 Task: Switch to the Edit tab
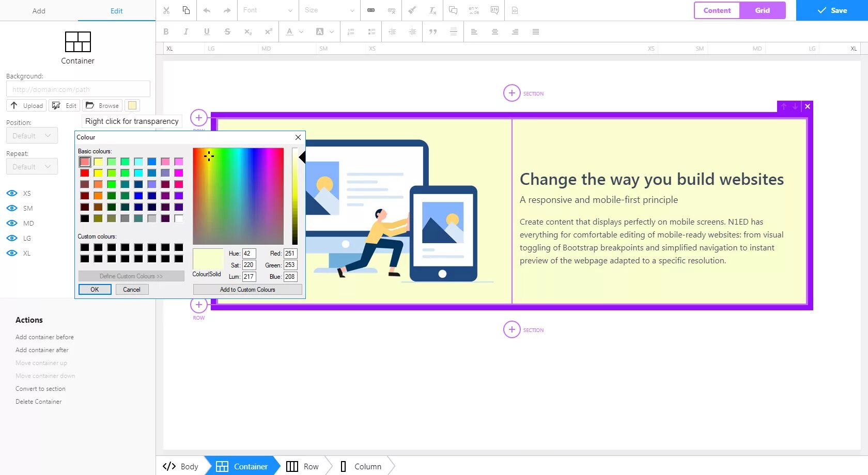click(x=117, y=11)
